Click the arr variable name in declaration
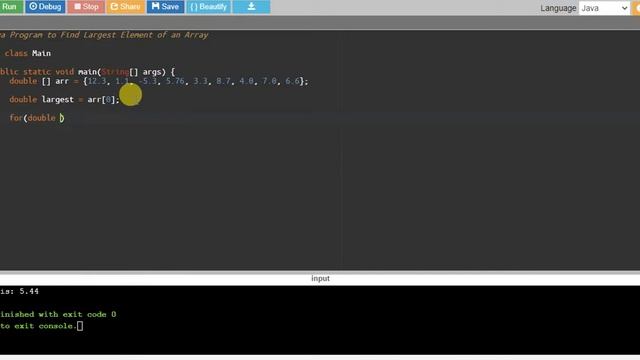The image size is (640, 360). click(x=62, y=81)
